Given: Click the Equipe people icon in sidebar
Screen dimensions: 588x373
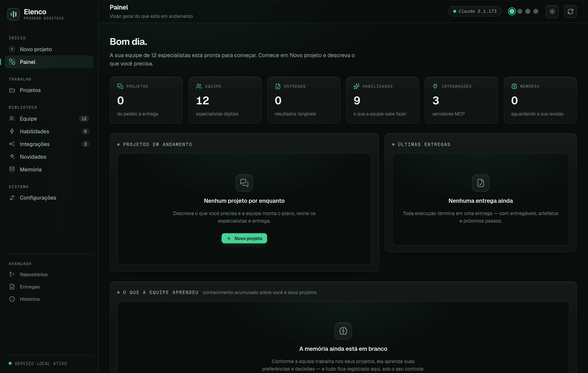Looking at the screenshot, I should coord(12,119).
